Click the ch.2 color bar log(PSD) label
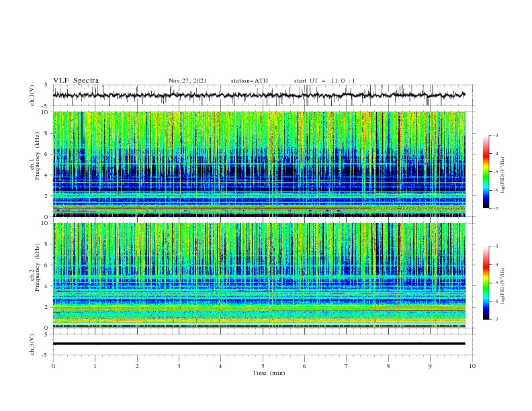Viewport: 532px width, 411px height. tap(504, 286)
